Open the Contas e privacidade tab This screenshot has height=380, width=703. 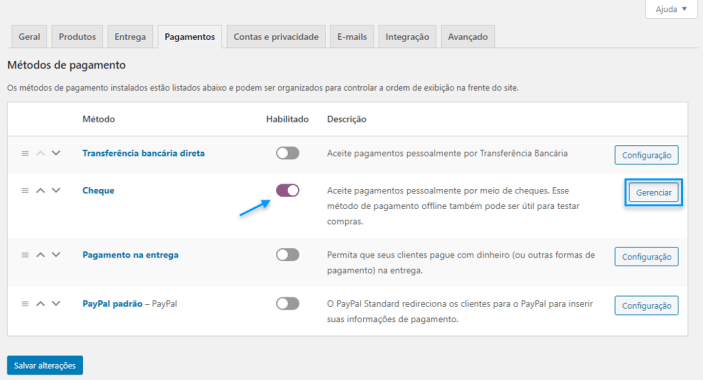[276, 37]
